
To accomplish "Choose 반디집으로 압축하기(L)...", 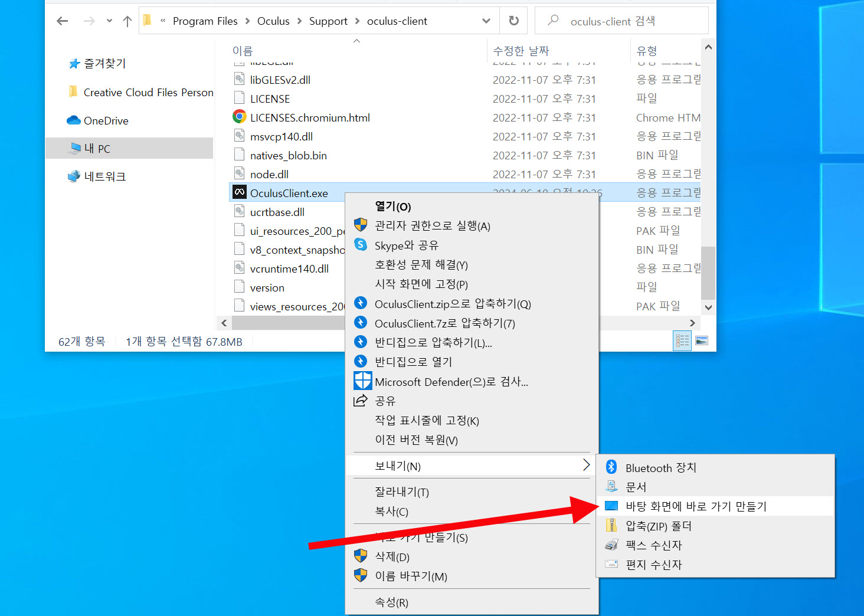I will coord(472,343).
